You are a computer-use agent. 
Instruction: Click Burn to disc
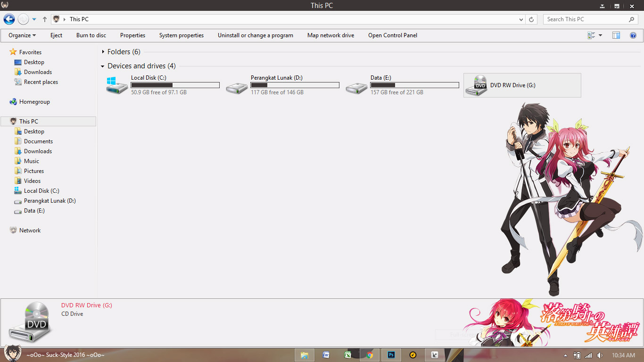coord(91,35)
